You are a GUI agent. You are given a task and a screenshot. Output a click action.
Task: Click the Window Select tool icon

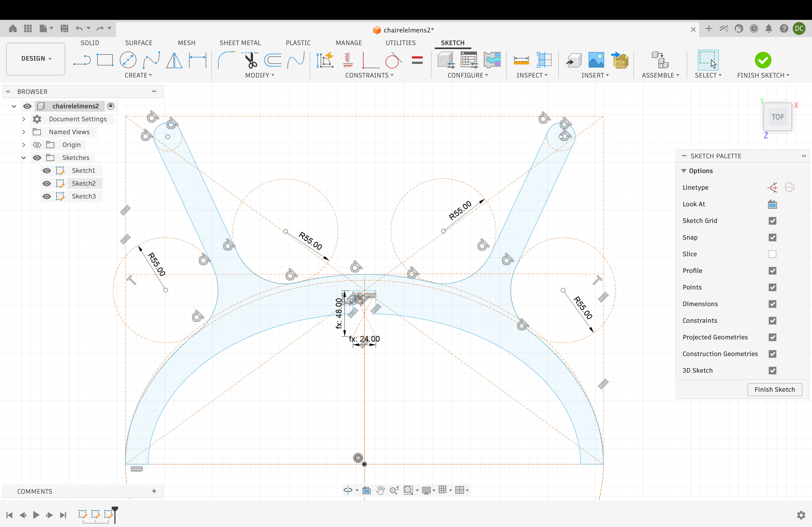(x=708, y=60)
